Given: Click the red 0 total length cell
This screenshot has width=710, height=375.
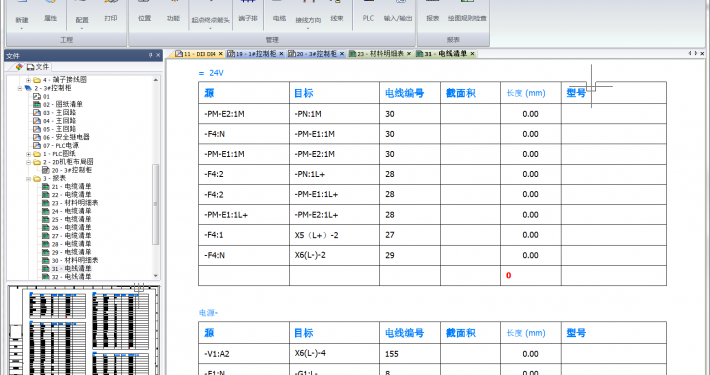Looking at the screenshot, I should [x=531, y=275].
